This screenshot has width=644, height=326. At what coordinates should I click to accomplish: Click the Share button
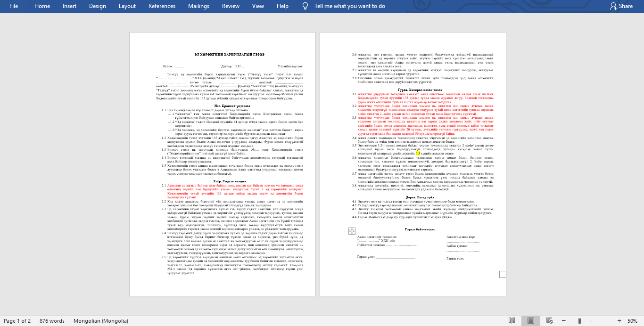pos(621,6)
